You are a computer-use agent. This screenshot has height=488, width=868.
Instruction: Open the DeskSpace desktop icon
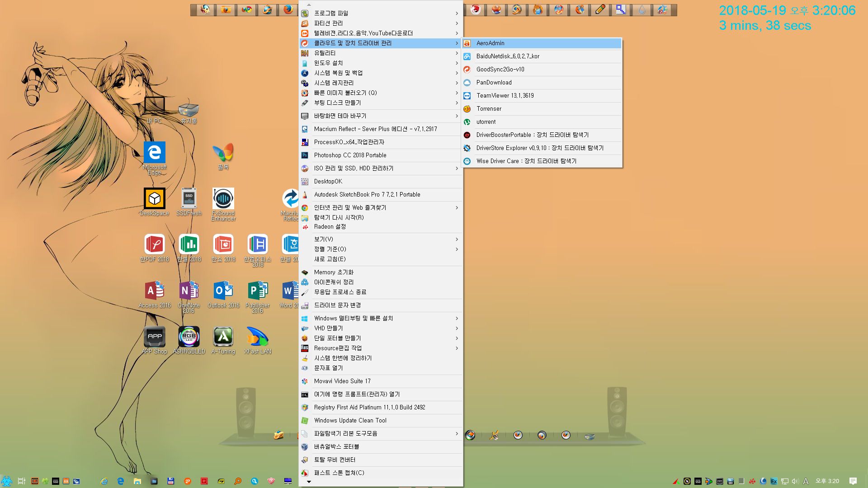click(155, 202)
